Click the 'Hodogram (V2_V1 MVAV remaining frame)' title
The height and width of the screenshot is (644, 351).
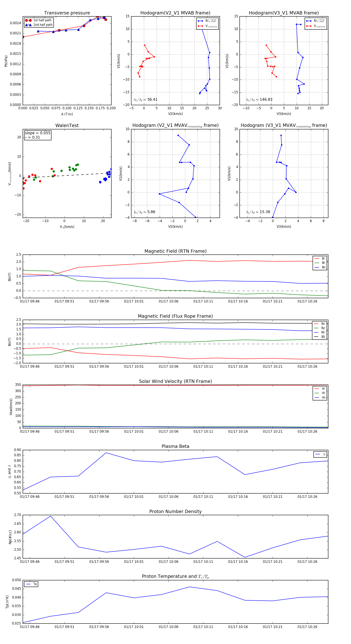click(x=175, y=125)
